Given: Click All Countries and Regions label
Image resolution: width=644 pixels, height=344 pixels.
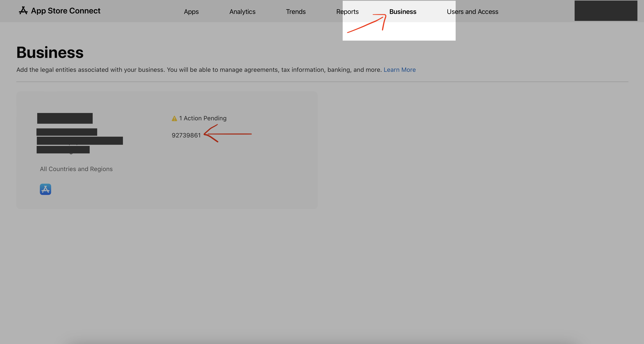Looking at the screenshot, I should click(x=76, y=169).
